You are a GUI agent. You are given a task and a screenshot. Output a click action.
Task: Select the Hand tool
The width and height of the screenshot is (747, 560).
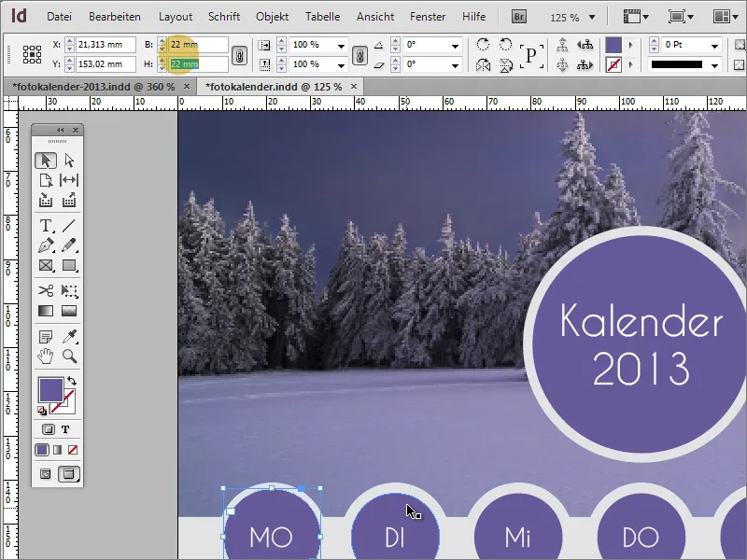(46, 357)
